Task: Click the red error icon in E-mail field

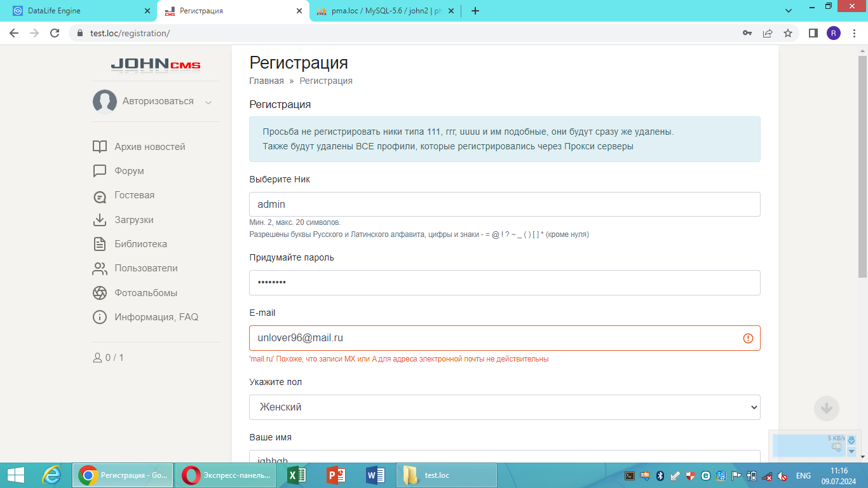Action: click(x=748, y=339)
